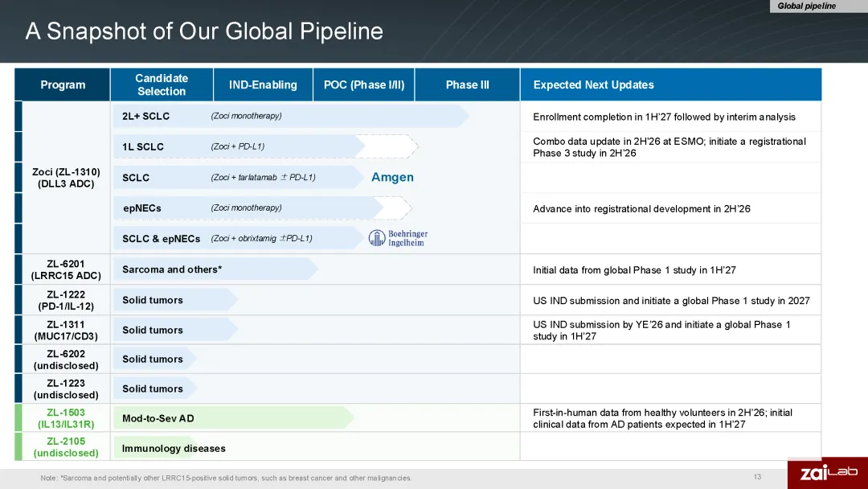Click First-in-human data from healthy volunteers text
Screen dimensions: 868x489
[662, 418]
